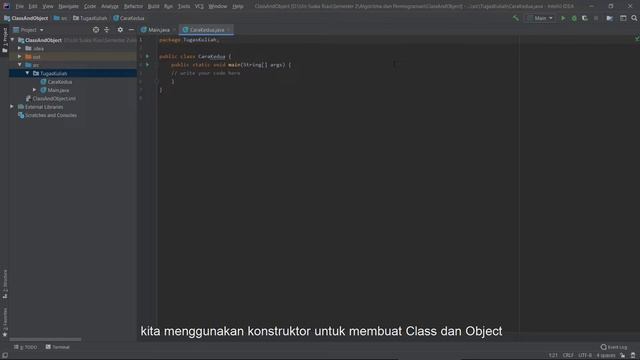Click Collapse All icon in Project panel
Viewport: 640px width, 360px height.
[107, 30]
